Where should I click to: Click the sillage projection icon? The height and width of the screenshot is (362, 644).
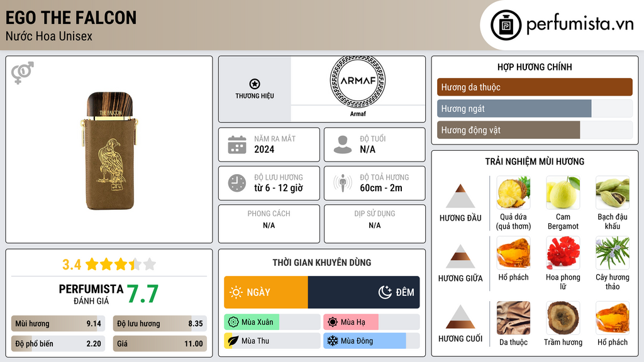pyautogui.click(x=343, y=183)
